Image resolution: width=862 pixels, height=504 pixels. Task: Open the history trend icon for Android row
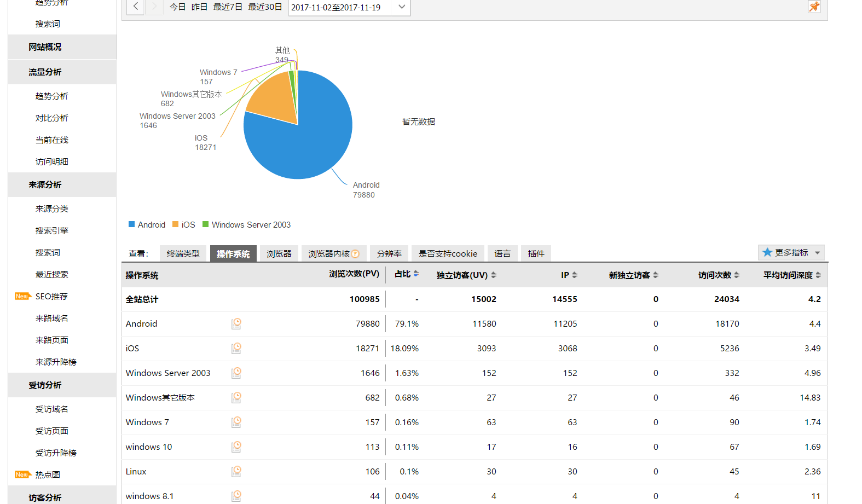(x=236, y=324)
